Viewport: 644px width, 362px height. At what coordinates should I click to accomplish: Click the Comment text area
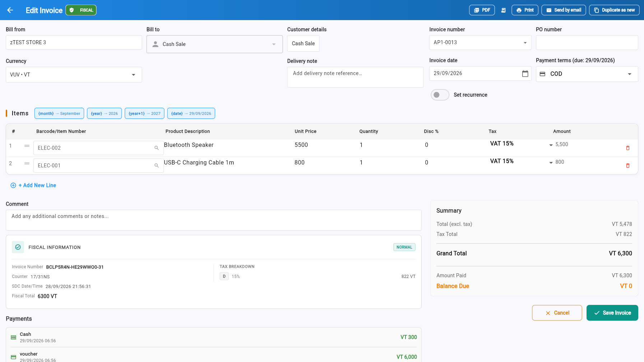point(214,220)
